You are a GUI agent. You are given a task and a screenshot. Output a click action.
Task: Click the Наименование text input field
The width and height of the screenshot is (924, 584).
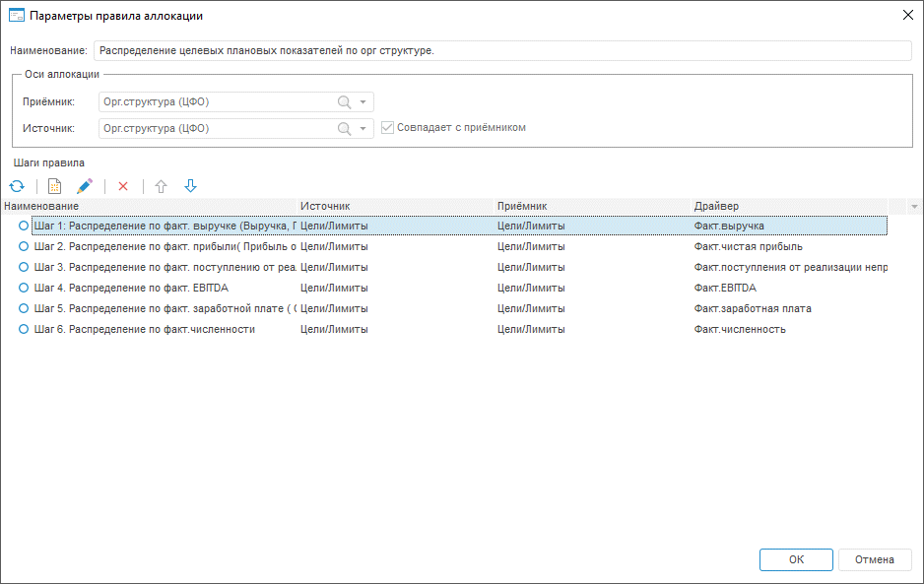(x=502, y=50)
